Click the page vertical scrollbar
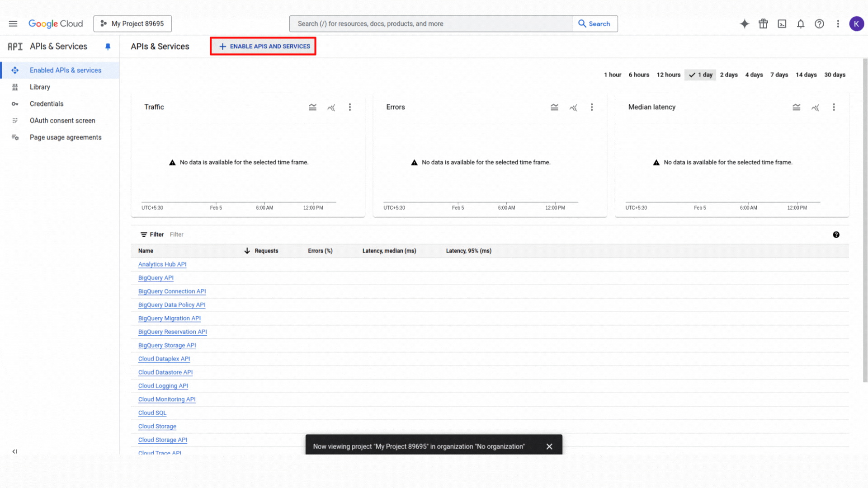Image resolution: width=868 pixels, height=488 pixels. point(865,221)
